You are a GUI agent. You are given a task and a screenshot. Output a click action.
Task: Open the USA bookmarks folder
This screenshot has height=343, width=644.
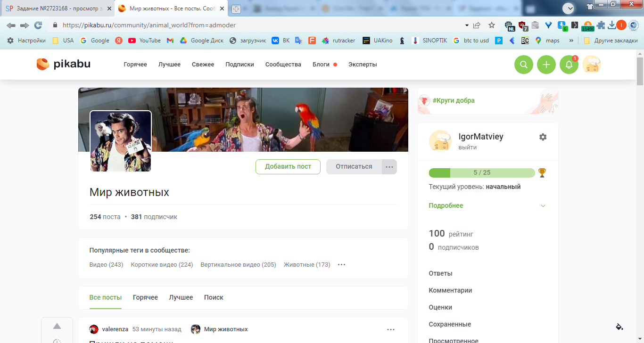pos(63,41)
